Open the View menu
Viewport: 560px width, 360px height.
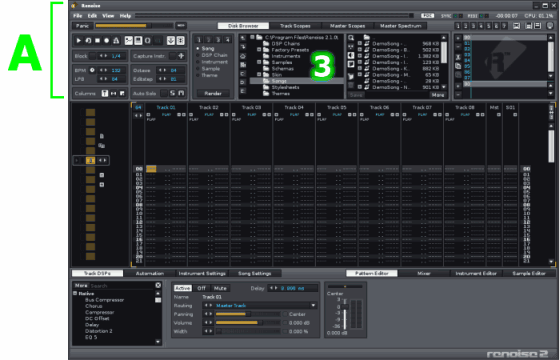[108, 16]
